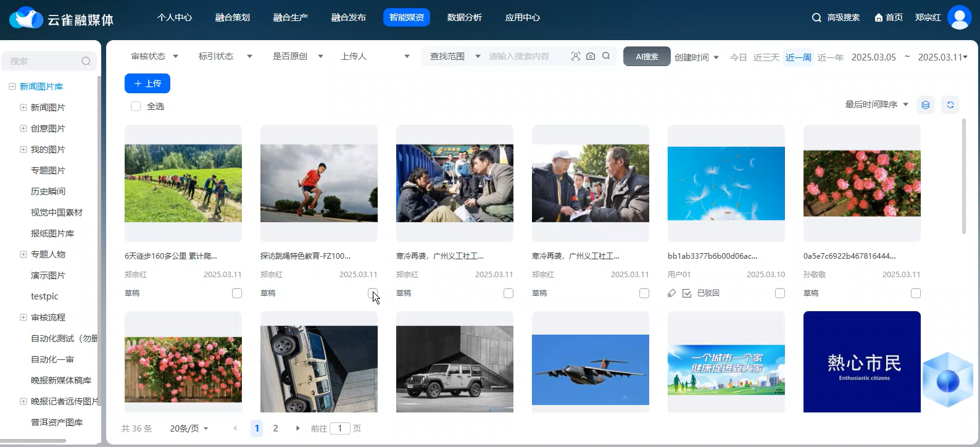
Task: Refresh the image list
Action: (950, 105)
